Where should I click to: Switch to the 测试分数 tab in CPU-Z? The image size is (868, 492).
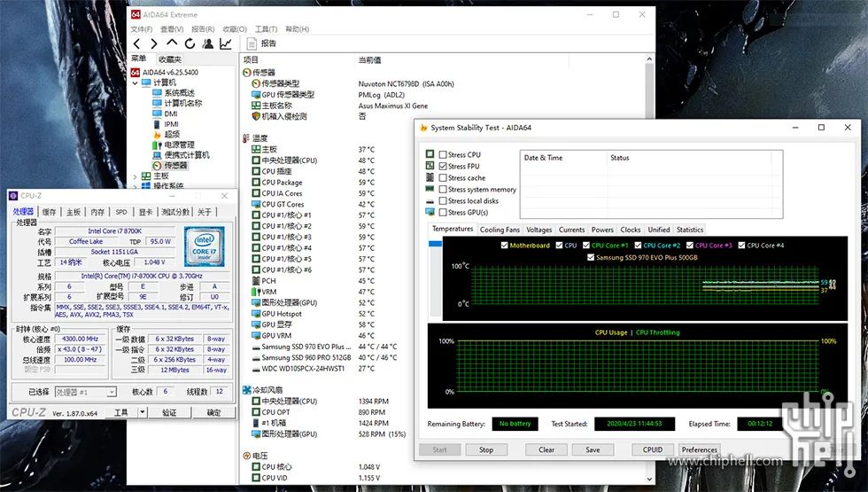[x=175, y=212]
